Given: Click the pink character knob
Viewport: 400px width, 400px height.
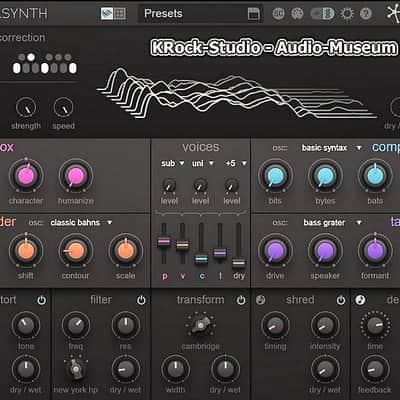Looking at the screenshot, I should [x=26, y=176].
